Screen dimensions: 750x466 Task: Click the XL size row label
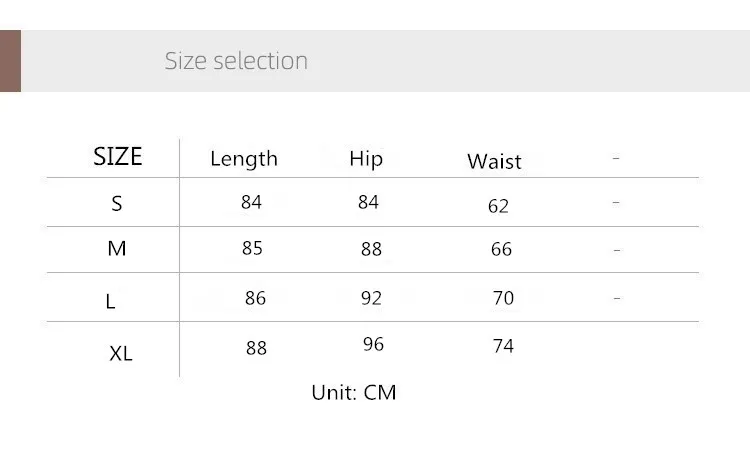coord(121,354)
